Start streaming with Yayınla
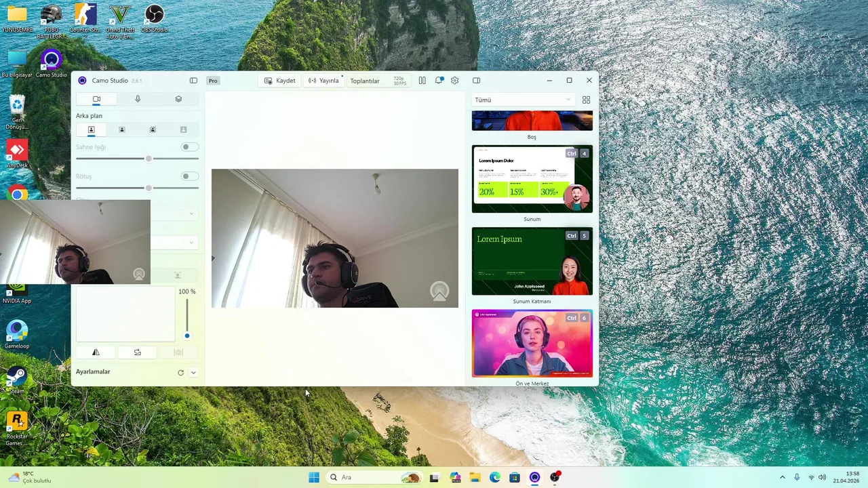868x488 pixels. [323, 81]
